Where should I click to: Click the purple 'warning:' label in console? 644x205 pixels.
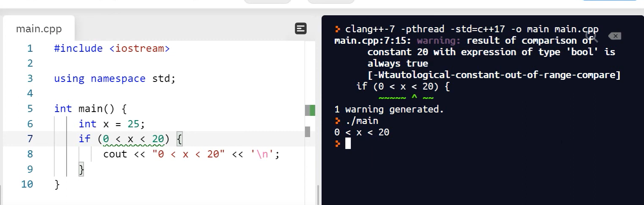click(x=439, y=41)
